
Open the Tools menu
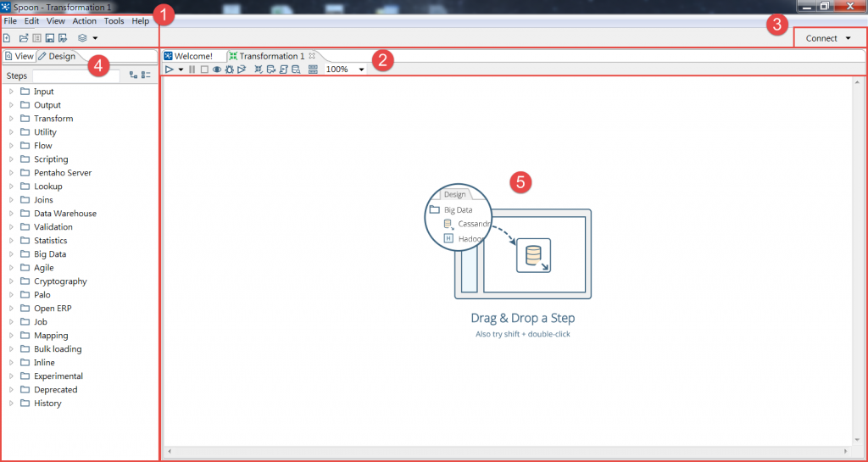114,21
